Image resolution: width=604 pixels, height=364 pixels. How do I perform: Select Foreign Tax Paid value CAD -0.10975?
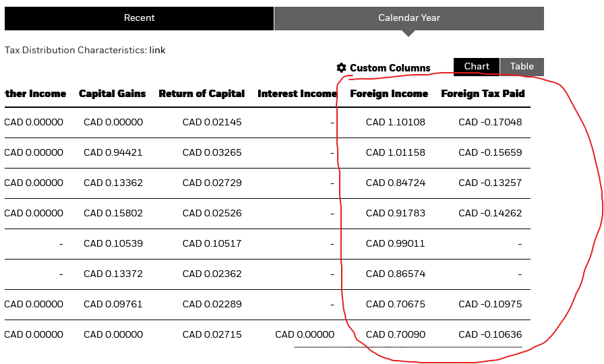tap(490, 304)
